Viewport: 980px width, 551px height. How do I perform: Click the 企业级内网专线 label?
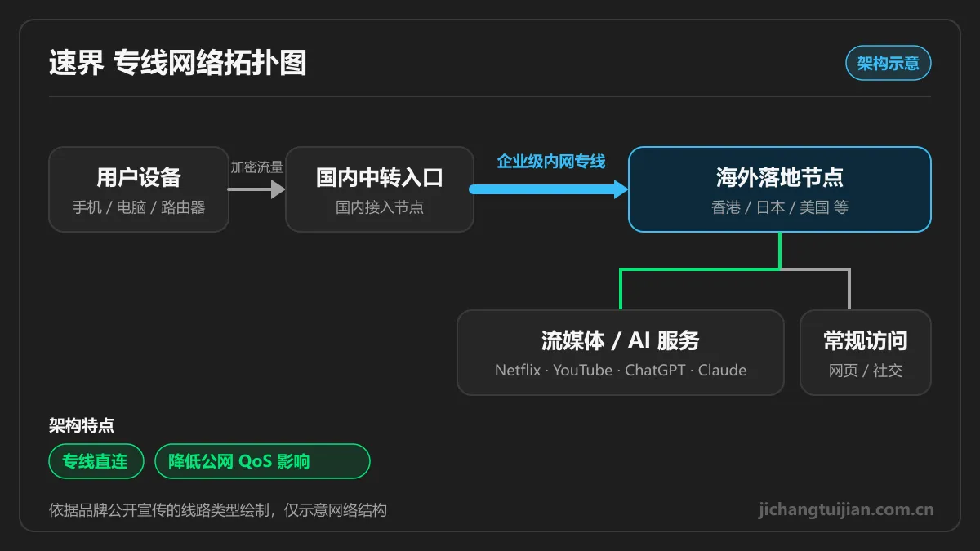(551, 162)
